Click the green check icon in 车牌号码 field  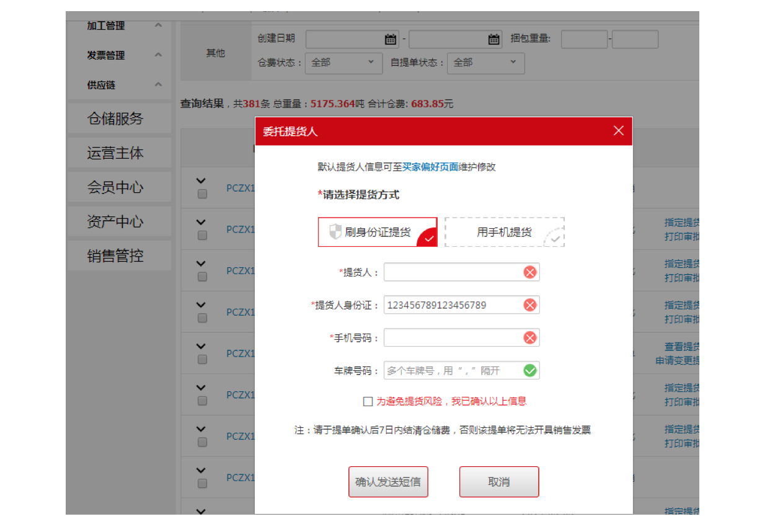pos(529,371)
